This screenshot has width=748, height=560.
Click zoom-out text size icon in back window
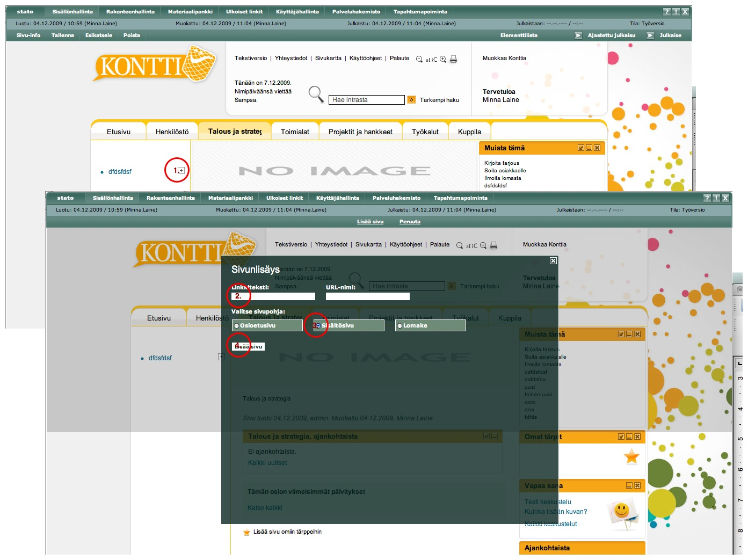(419, 59)
